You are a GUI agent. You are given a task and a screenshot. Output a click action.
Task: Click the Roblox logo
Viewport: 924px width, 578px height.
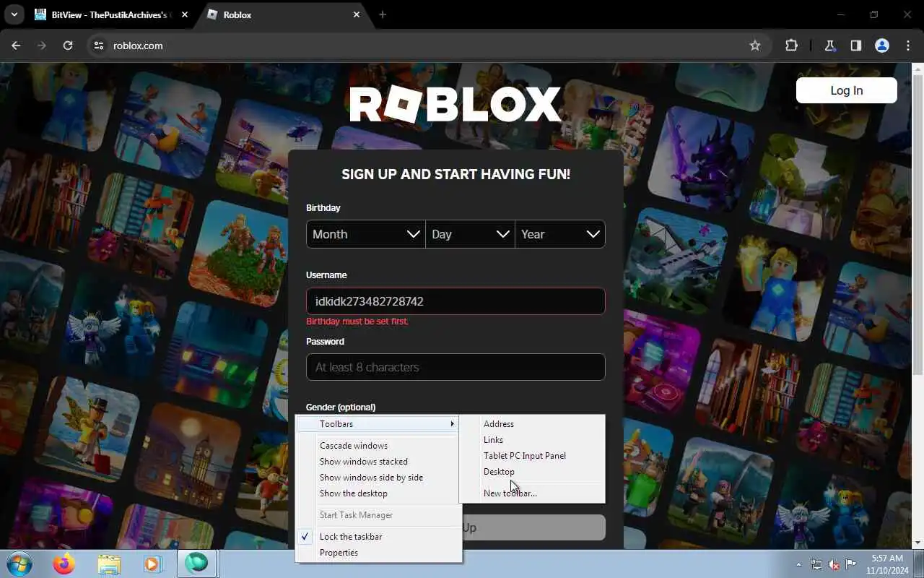pos(456,105)
